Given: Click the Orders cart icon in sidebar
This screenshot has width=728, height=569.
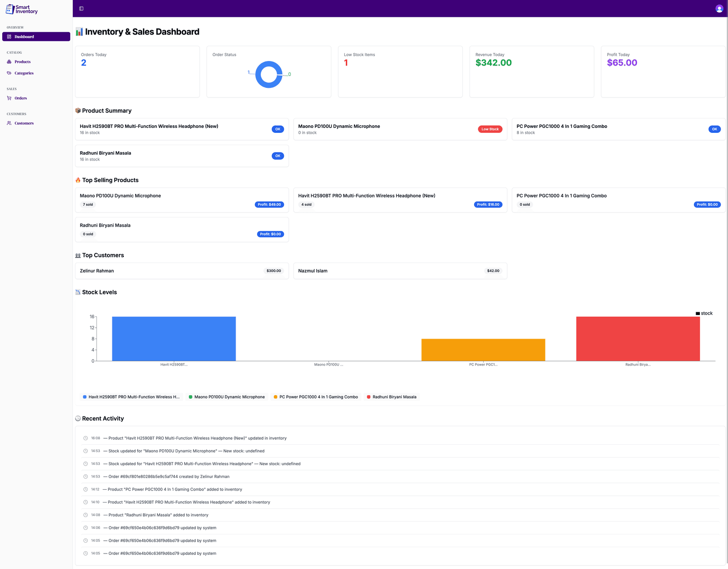Looking at the screenshot, I should [x=9, y=98].
